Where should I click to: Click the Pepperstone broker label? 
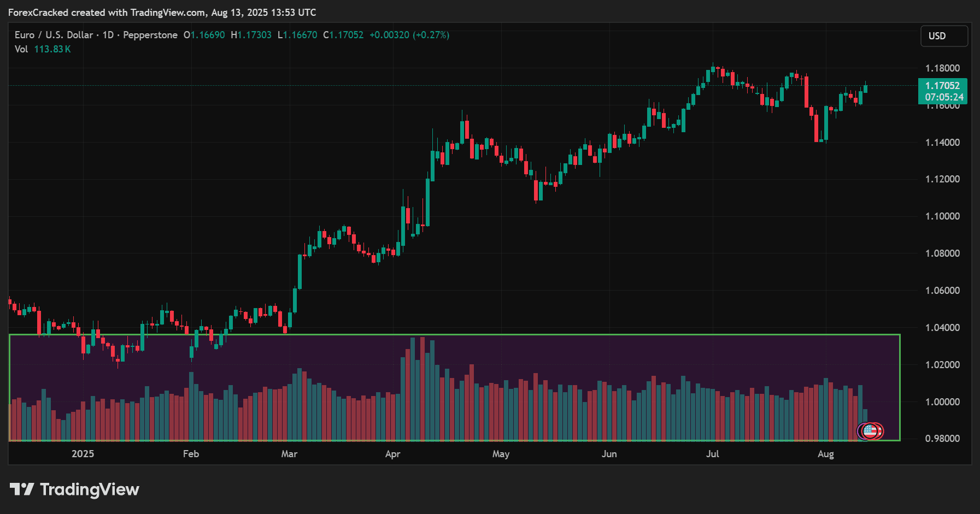click(x=150, y=34)
